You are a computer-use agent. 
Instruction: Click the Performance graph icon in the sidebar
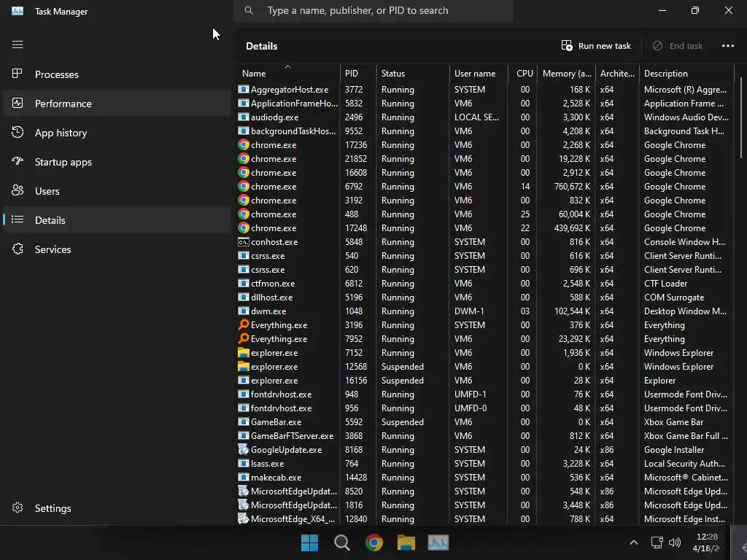click(x=18, y=103)
